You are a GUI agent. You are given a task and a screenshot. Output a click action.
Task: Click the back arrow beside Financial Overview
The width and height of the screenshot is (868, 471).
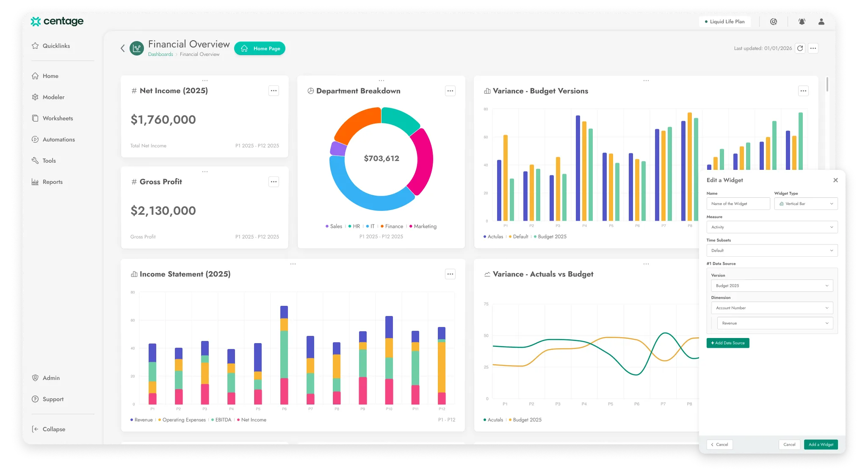[123, 48]
